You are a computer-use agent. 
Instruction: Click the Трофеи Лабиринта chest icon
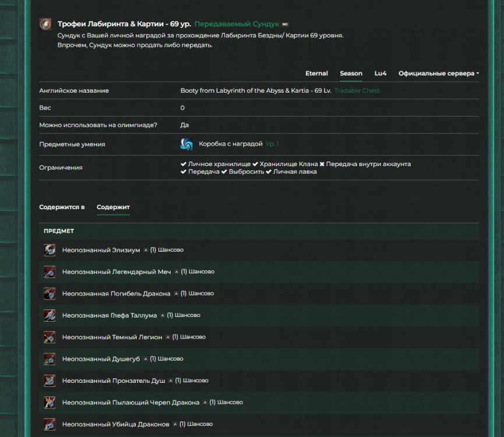[44, 24]
